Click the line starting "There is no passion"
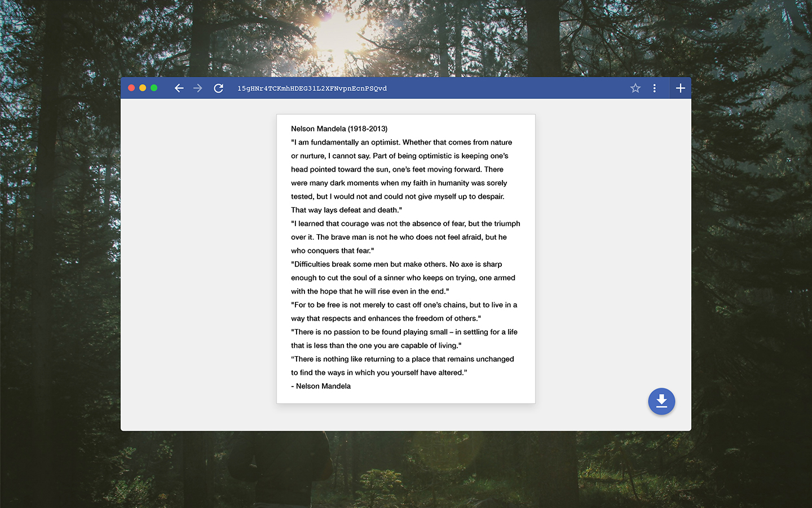The height and width of the screenshot is (508, 812). click(x=404, y=332)
